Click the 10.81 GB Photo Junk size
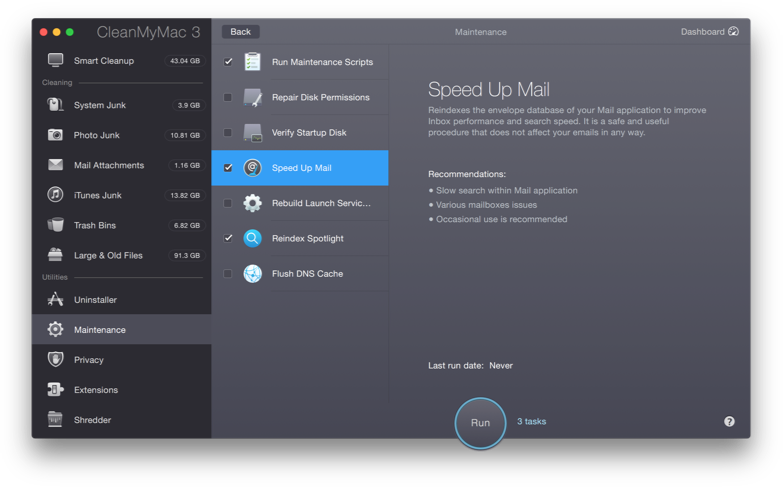Viewport: 783px width, 487px height. [185, 135]
